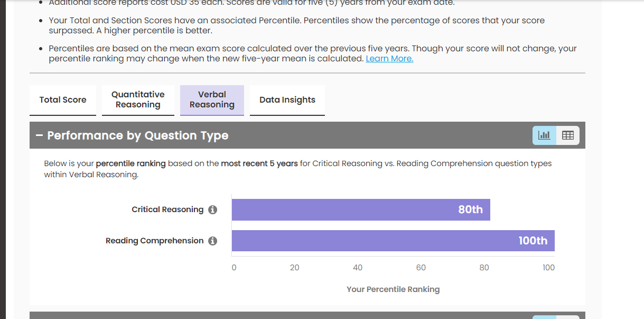This screenshot has height=319, width=644.
Task: Open the Data Insights tab
Action: coord(287,99)
